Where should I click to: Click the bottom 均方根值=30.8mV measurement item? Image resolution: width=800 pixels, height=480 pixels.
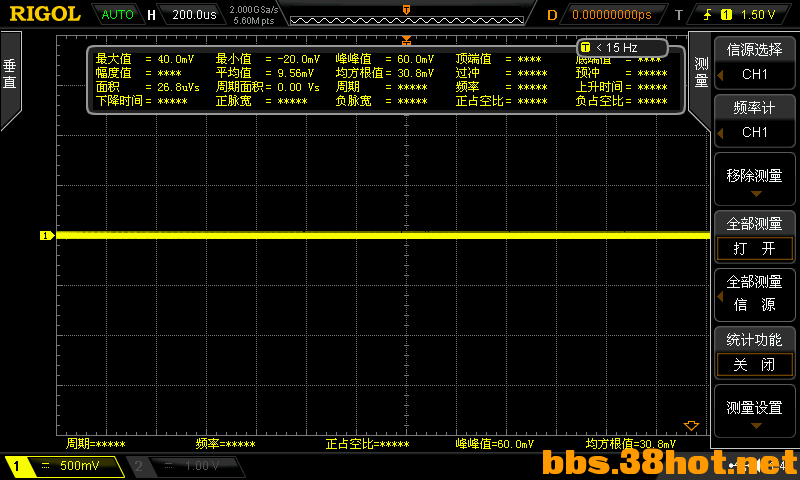pyautogui.click(x=631, y=444)
